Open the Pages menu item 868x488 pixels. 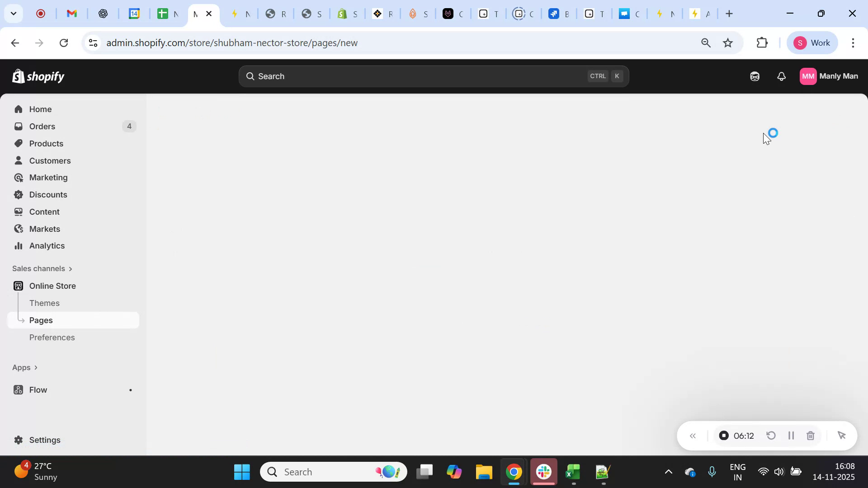coord(41,320)
